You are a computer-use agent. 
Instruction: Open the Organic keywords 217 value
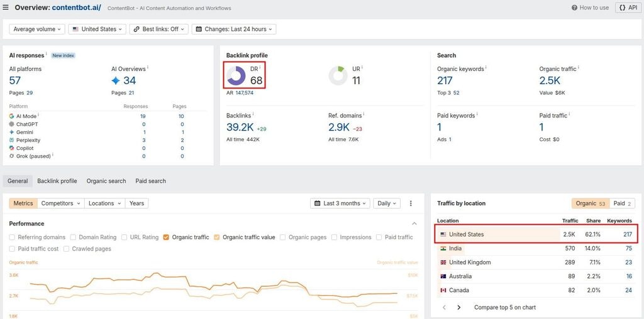coord(445,80)
